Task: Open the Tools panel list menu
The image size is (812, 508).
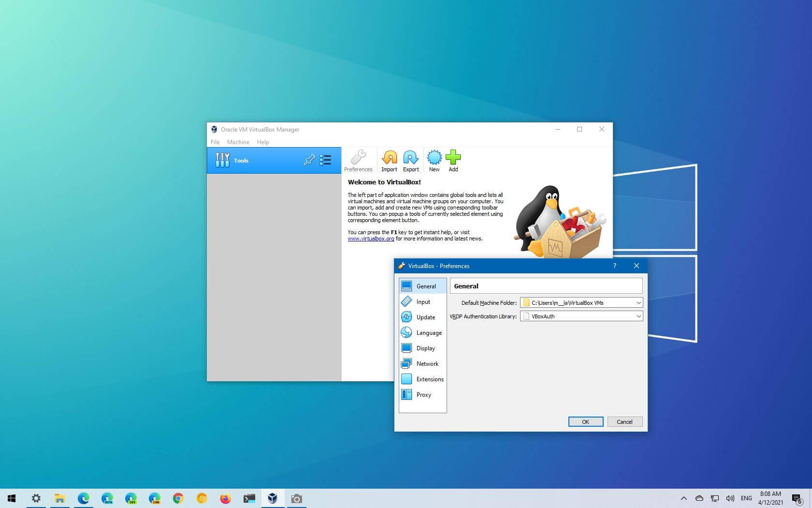Action: [325, 160]
